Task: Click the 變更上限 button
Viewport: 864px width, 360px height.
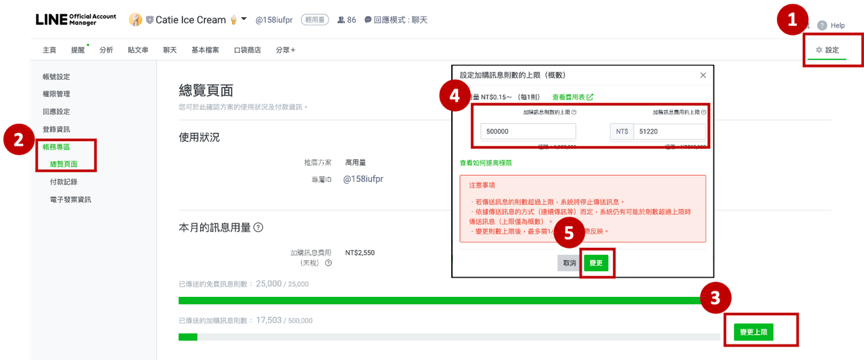Action: 753,332
